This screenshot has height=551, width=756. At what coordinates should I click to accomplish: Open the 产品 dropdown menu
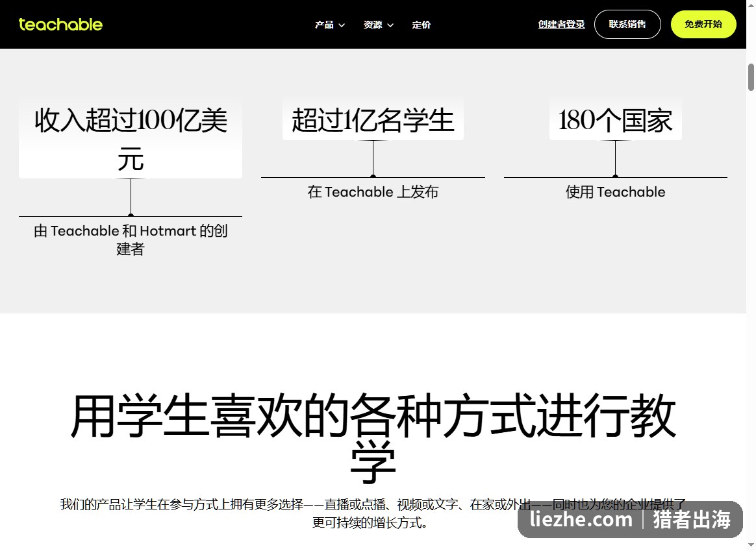click(330, 25)
